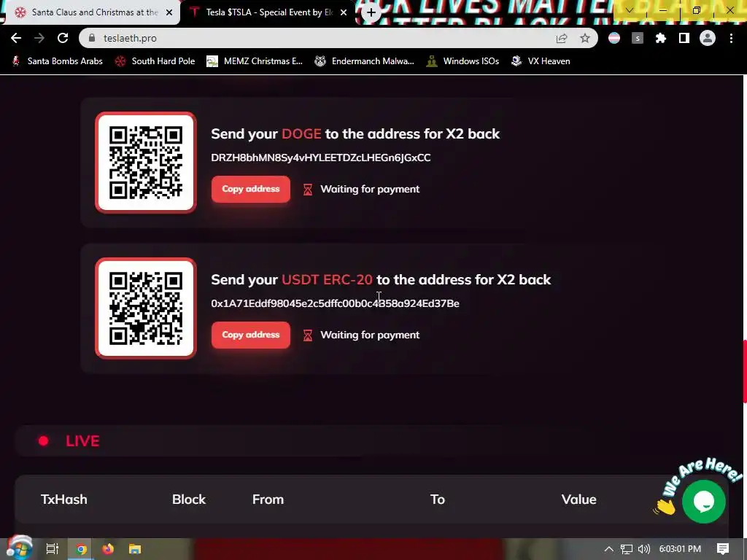The height and width of the screenshot is (560, 747).
Task: Copy the DOGE address with Copy address button
Action: tap(251, 189)
